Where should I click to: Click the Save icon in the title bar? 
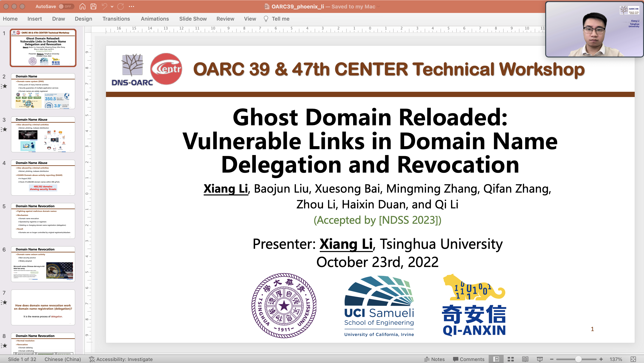[93, 6]
